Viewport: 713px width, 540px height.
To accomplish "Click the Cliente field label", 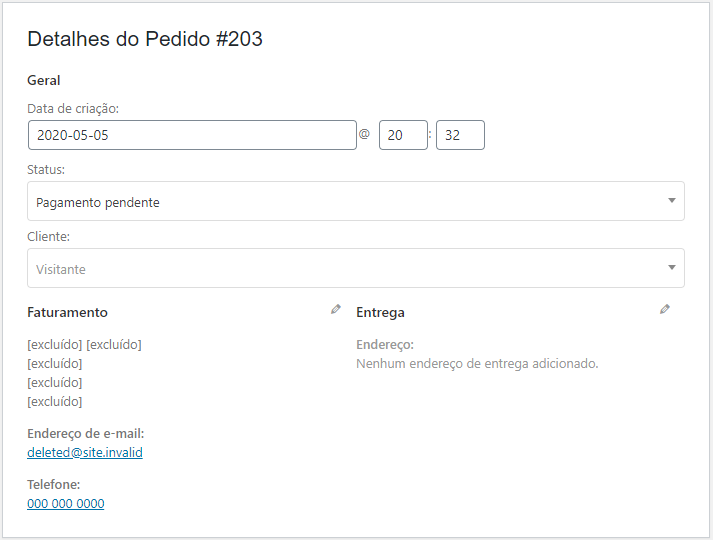I will coord(49,236).
